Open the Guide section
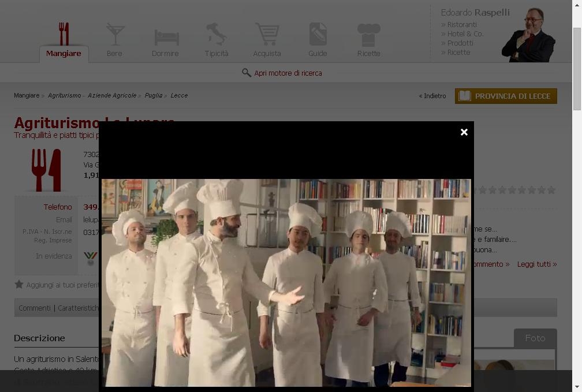 coord(318,54)
